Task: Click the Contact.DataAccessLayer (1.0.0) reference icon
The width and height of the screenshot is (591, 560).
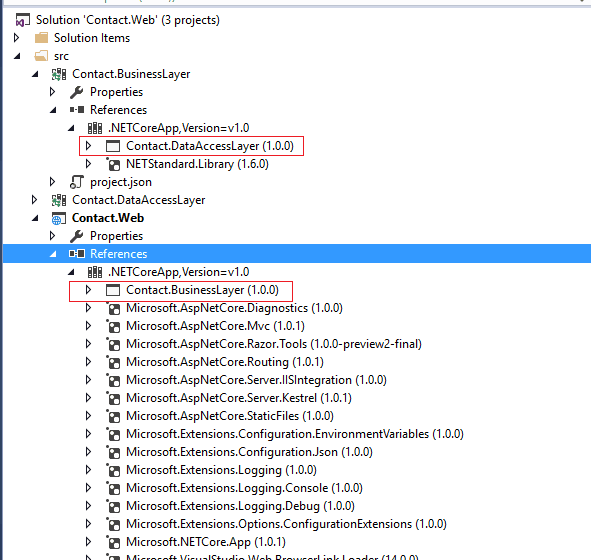Action: click(x=113, y=146)
